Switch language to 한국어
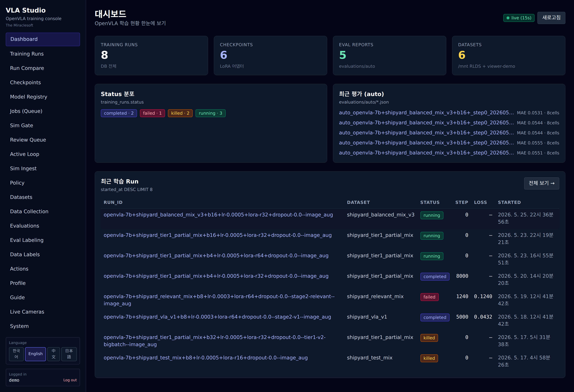 (16, 354)
